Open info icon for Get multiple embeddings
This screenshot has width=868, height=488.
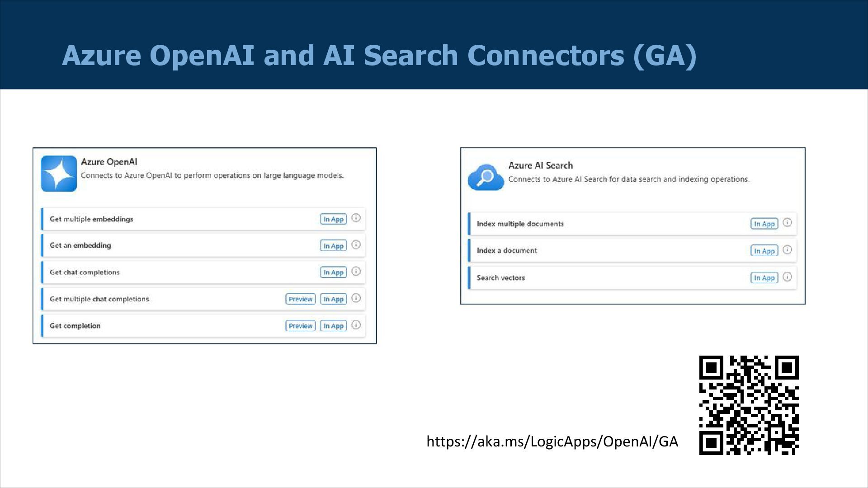click(356, 218)
